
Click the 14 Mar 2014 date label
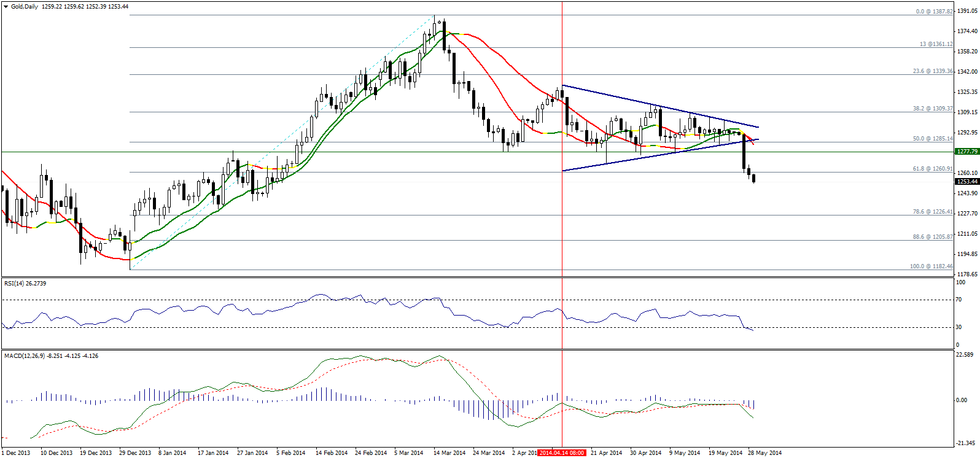point(449,453)
